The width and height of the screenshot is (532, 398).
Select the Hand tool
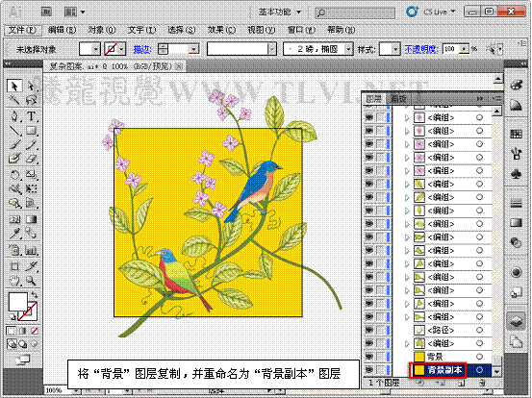tap(14, 281)
